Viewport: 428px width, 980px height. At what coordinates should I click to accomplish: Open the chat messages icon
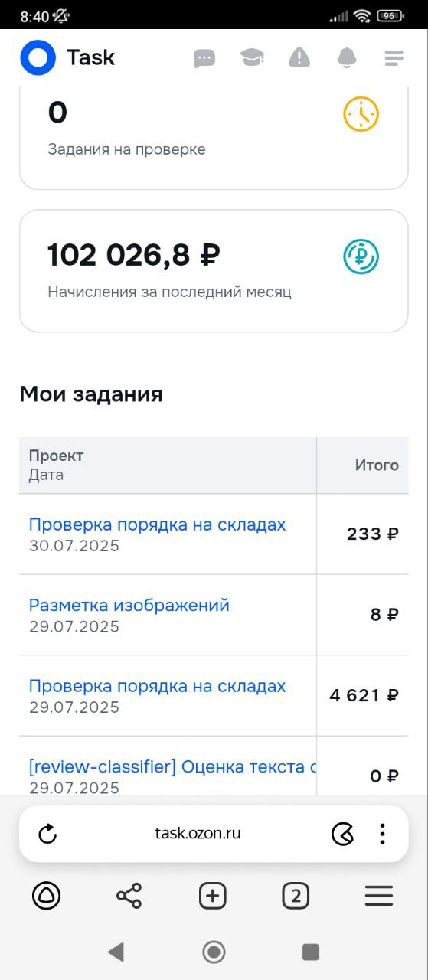[204, 57]
